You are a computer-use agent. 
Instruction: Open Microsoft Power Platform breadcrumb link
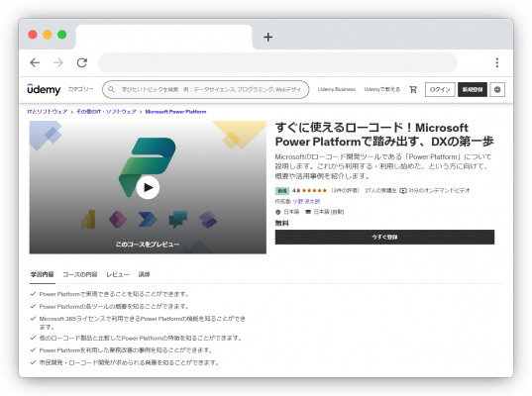pyautogui.click(x=175, y=112)
